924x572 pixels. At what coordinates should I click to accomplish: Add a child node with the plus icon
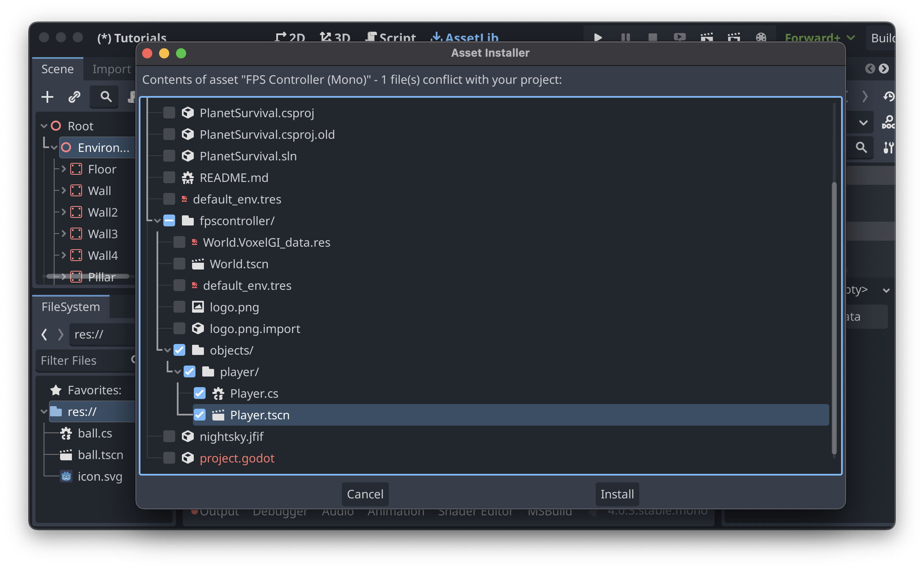point(47,96)
